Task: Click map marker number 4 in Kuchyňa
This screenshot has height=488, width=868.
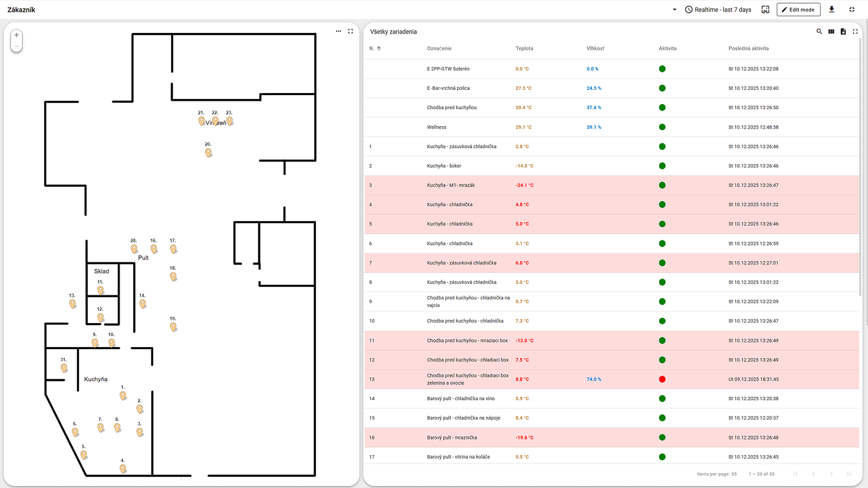Action: tap(123, 469)
